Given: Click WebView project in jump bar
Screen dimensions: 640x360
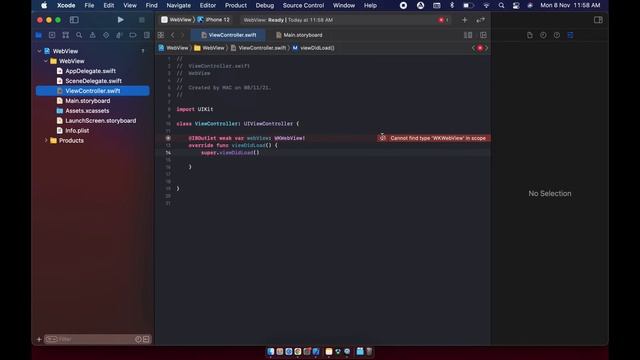Looking at the screenshot, I should [x=173, y=48].
